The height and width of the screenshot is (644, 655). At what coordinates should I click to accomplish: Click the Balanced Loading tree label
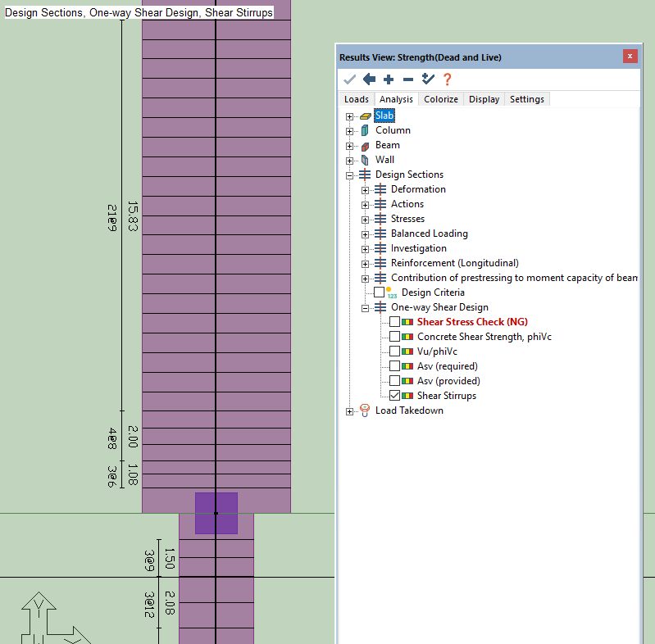tap(429, 234)
